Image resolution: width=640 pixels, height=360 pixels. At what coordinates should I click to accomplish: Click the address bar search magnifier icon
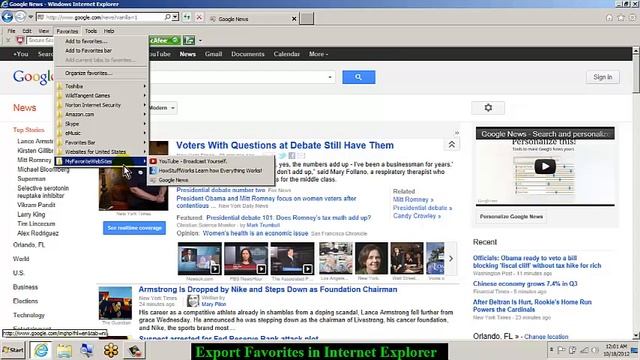(167, 17)
